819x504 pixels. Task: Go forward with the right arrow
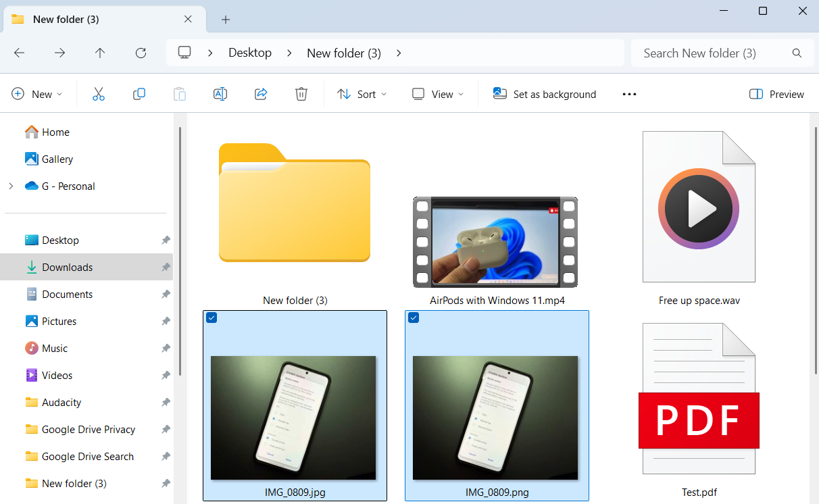pos(59,53)
